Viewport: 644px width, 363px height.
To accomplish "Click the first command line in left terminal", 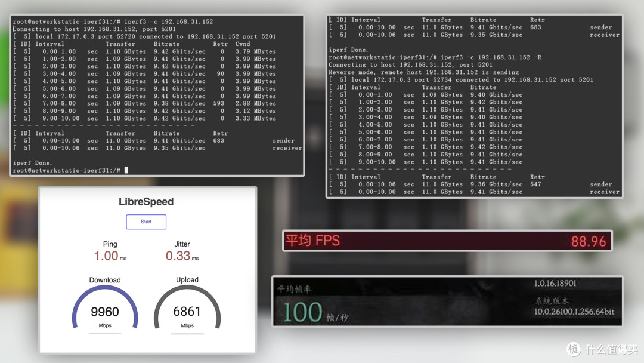I will 113,21.
